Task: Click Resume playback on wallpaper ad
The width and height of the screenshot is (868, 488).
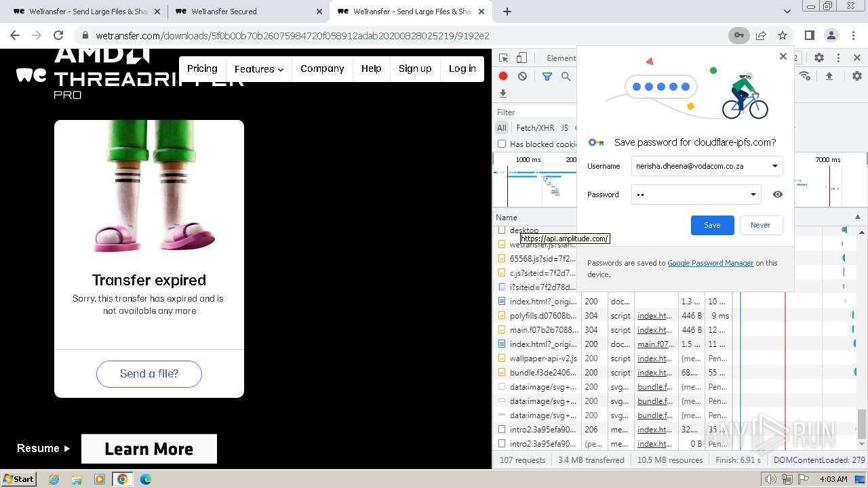Action: pos(43,448)
